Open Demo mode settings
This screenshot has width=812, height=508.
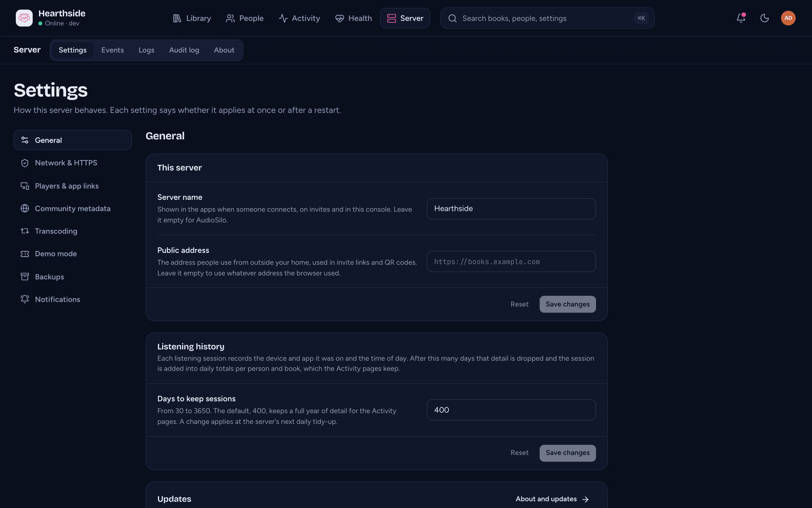click(72, 254)
